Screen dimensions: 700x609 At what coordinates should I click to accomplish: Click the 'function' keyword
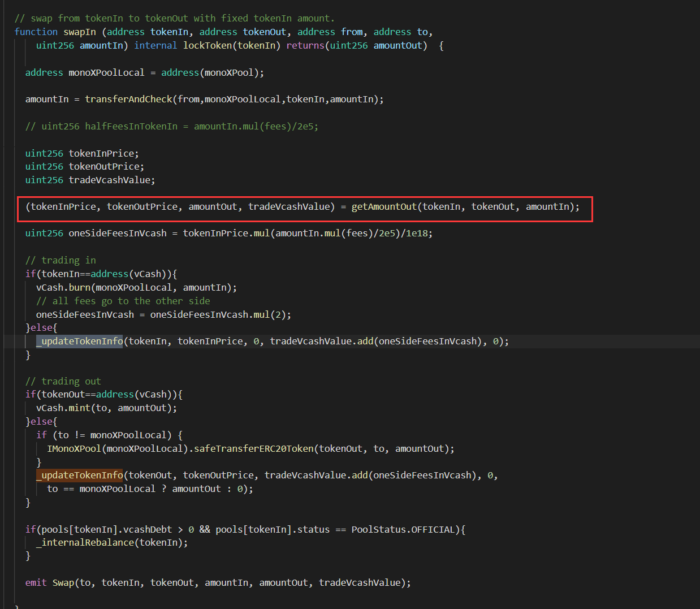pos(36,32)
